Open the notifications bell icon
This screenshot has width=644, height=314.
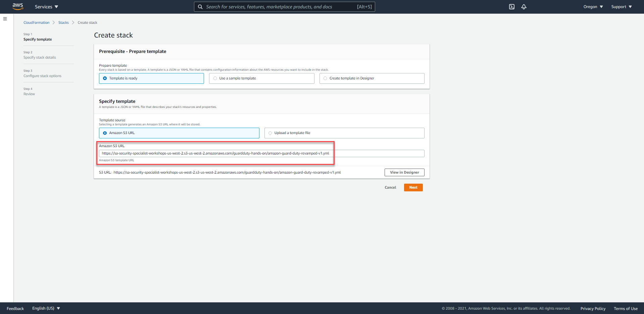click(x=524, y=7)
